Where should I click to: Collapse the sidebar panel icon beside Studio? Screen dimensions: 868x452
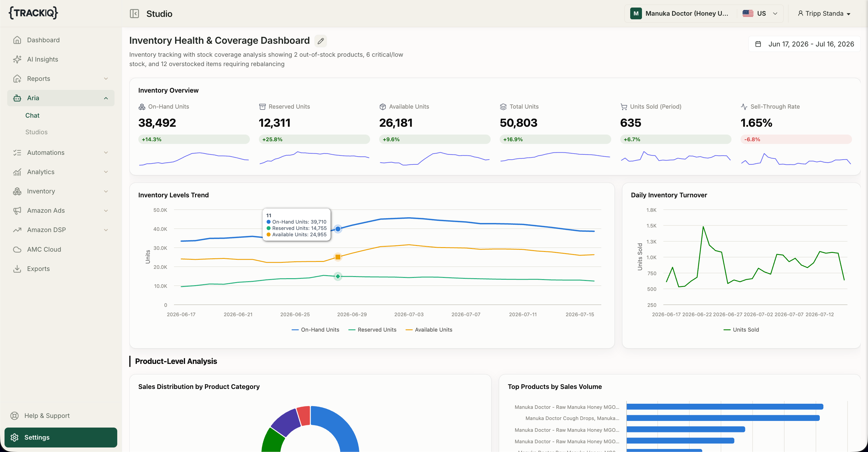coord(134,14)
